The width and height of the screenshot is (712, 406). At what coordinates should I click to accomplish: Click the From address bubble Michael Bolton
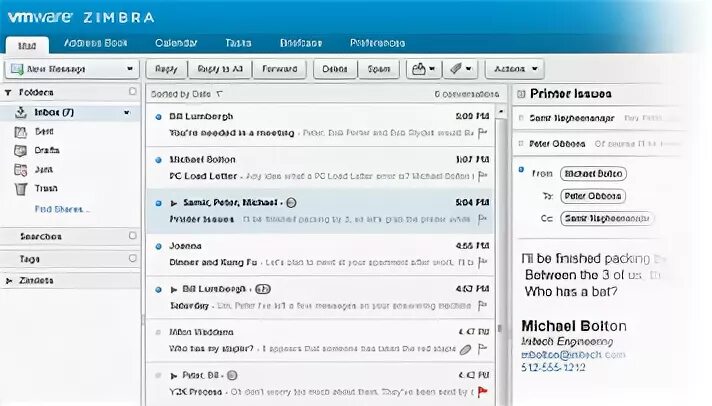coord(593,174)
